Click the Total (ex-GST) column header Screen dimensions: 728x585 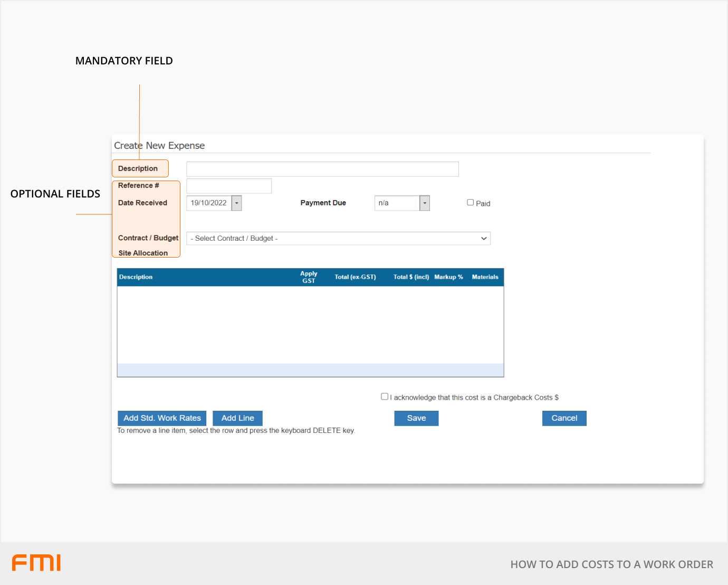tap(355, 277)
